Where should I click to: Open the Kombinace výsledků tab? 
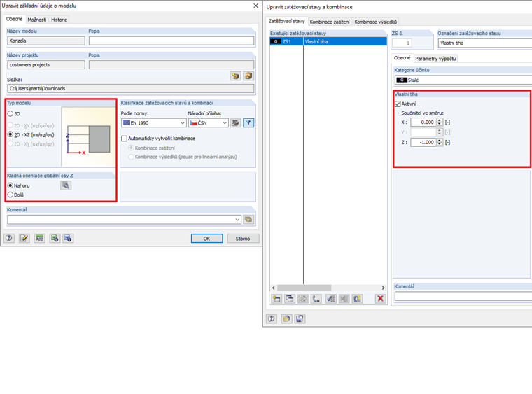pos(375,22)
